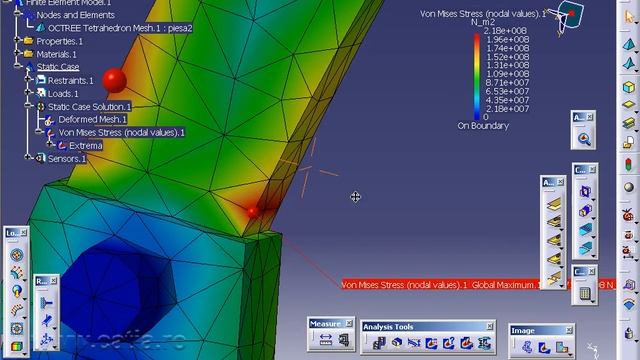
Task: Click the Amplification Magnitude icon
Action: click(x=414, y=343)
